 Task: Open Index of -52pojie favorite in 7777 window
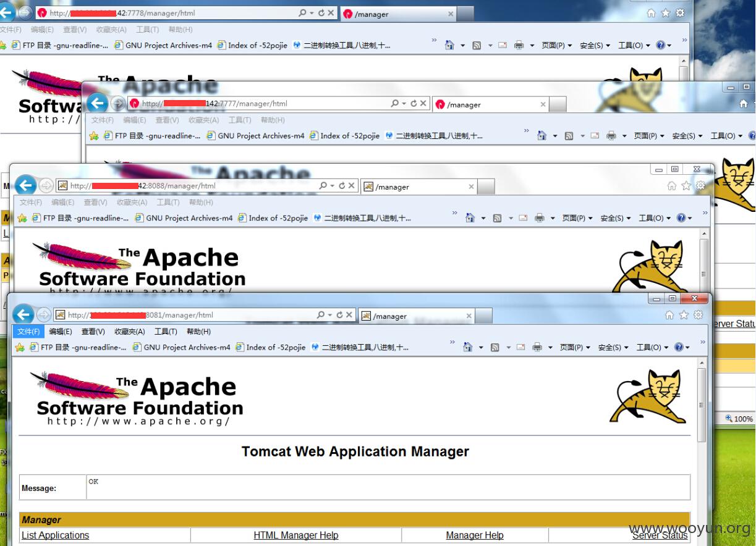346,135
